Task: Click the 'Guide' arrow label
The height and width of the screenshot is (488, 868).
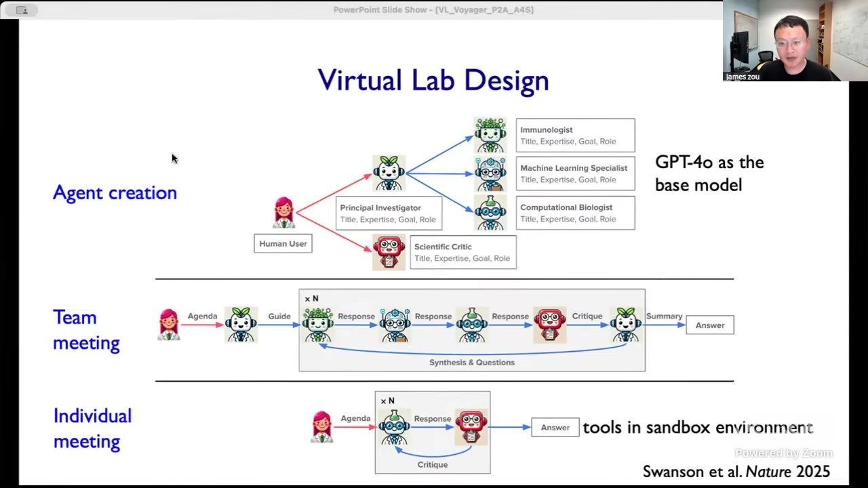Action: point(279,316)
